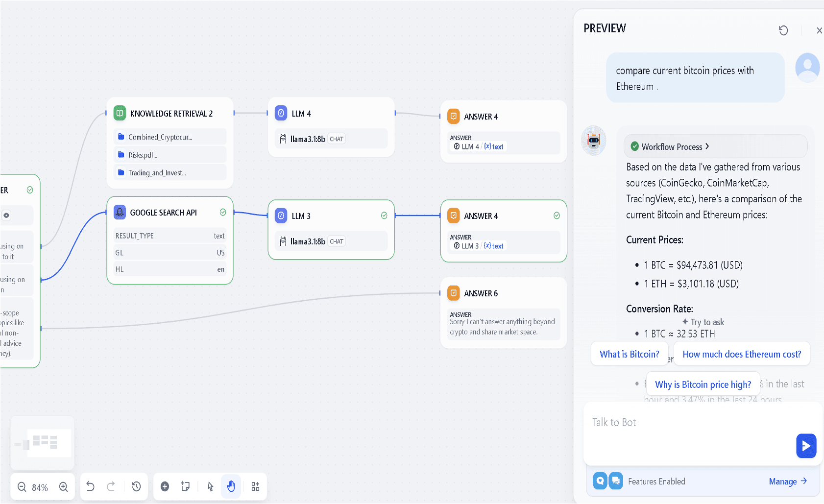Click the workflow minimap thumbnail

click(x=43, y=443)
